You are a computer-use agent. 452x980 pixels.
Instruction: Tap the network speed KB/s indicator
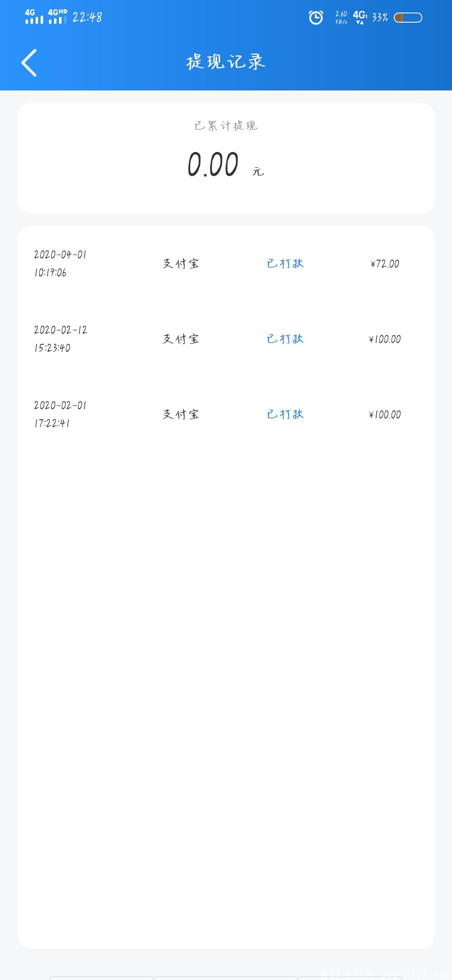pos(341,18)
